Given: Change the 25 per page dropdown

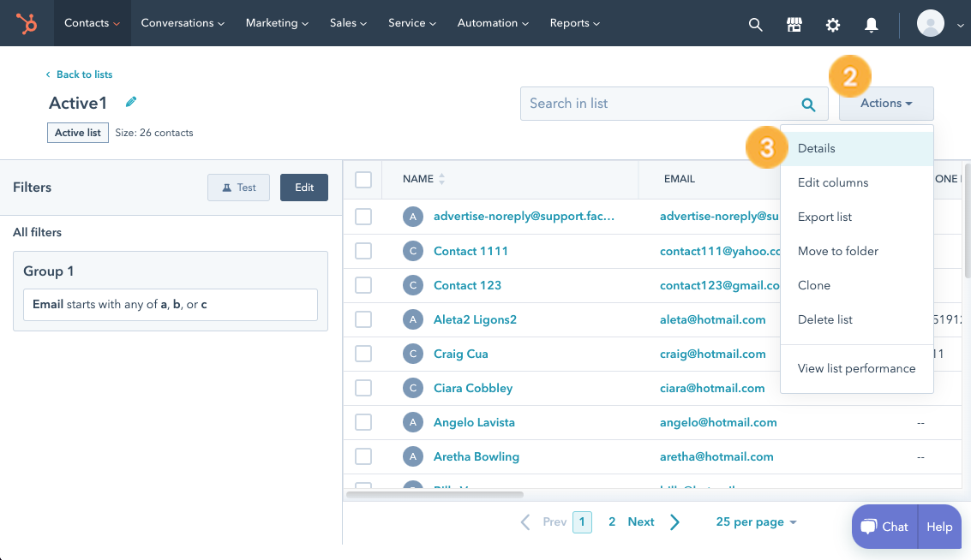Looking at the screenshot, I should point(756,521).
